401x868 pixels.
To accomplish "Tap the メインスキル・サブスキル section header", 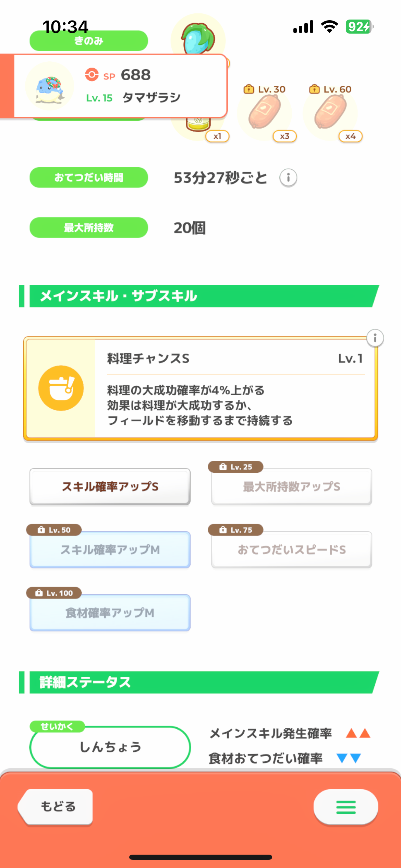I will coord(199,296).
